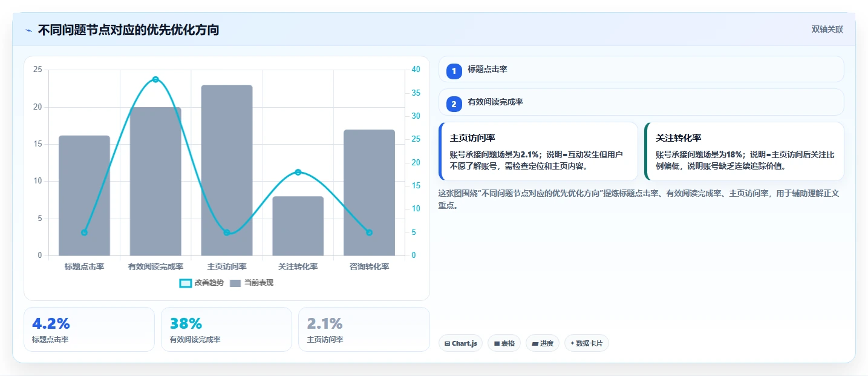
Task: Click the 2.1% 主页访问率 stat card
Action: click(364, 329)
